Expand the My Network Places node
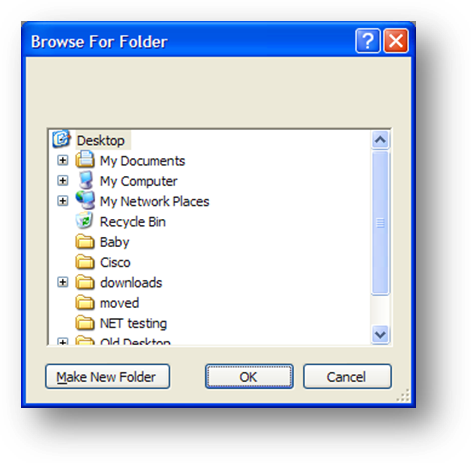The height and width of the screenshot is (463, 471). point(62,201)
